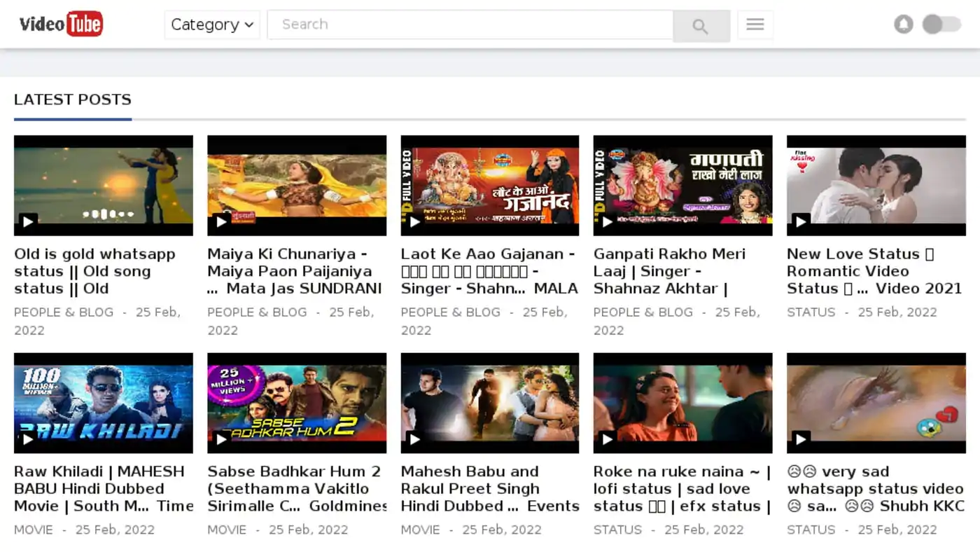Screen dimensions: 980x552
Task: Open Roke na ruke naina thumbnail
Action: point(683,403)
